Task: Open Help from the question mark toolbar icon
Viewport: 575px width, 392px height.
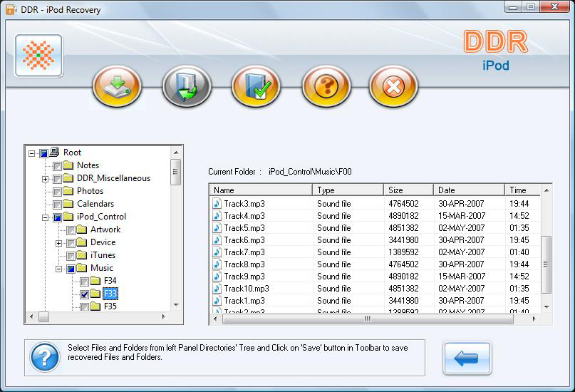Action: pyautogui.click(x=326, y=86)
